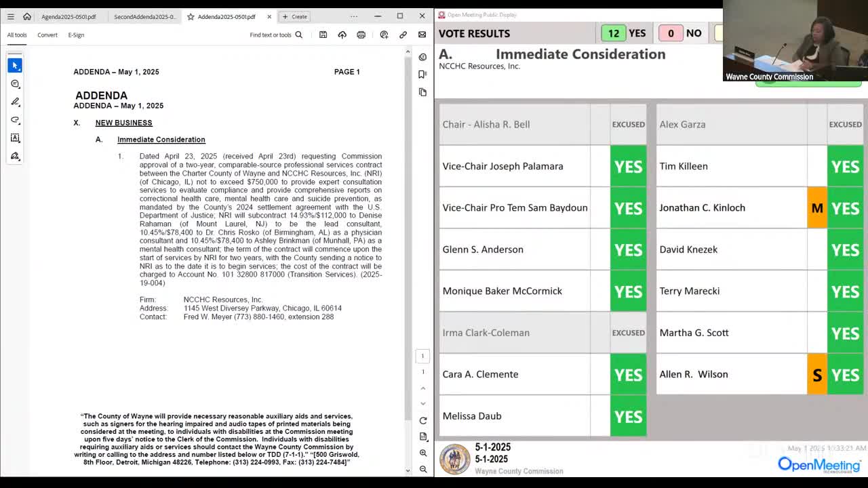
Task: Open the All tools menu
Action: 17,35
